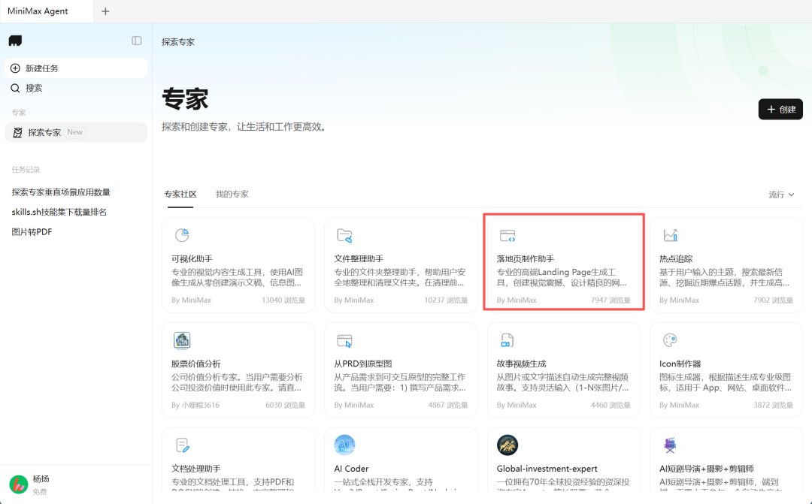Image resolution: width=812 pixels, height=504 pixels.
Task: Click the 杨扬 user avatar
Action: 20,483
